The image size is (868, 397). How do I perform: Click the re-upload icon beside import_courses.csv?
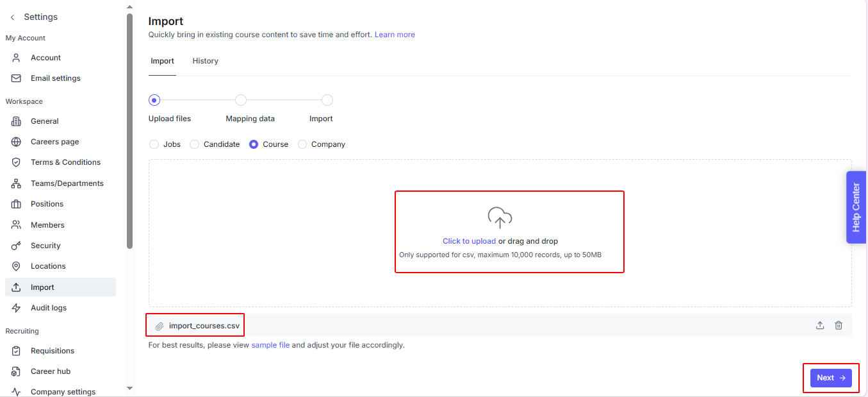click(x=820, y=325)
